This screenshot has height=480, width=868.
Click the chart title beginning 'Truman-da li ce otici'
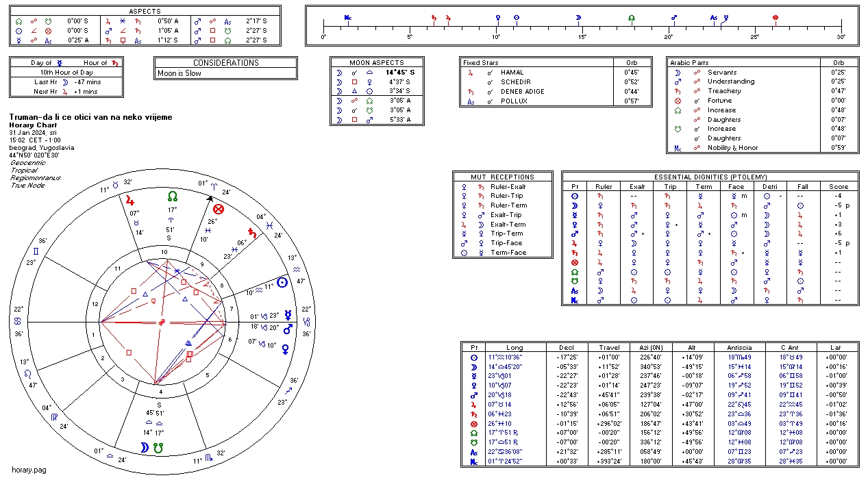click(91, 117)
